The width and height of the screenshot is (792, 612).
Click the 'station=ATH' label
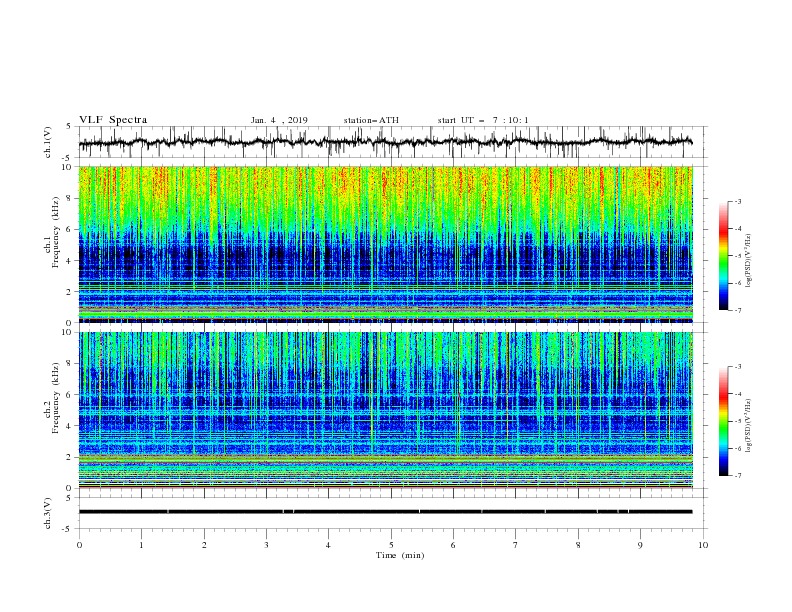pyautogui.click(x=371, y=120)
